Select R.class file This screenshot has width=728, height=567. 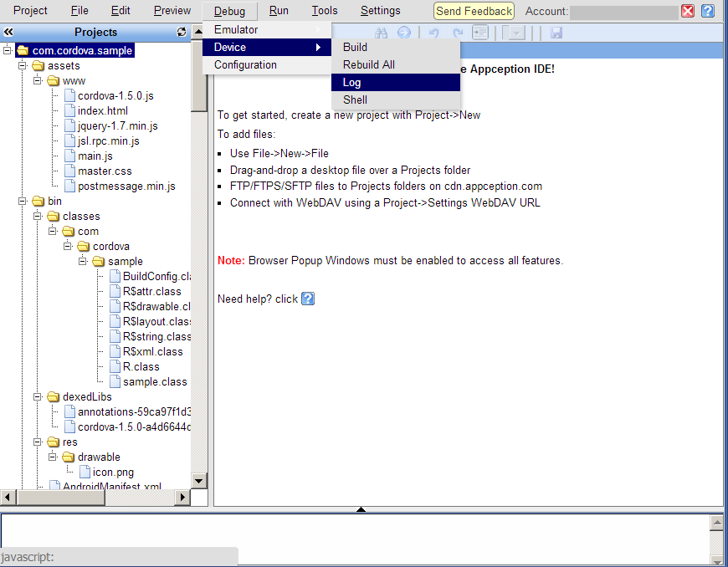[141, 366]
